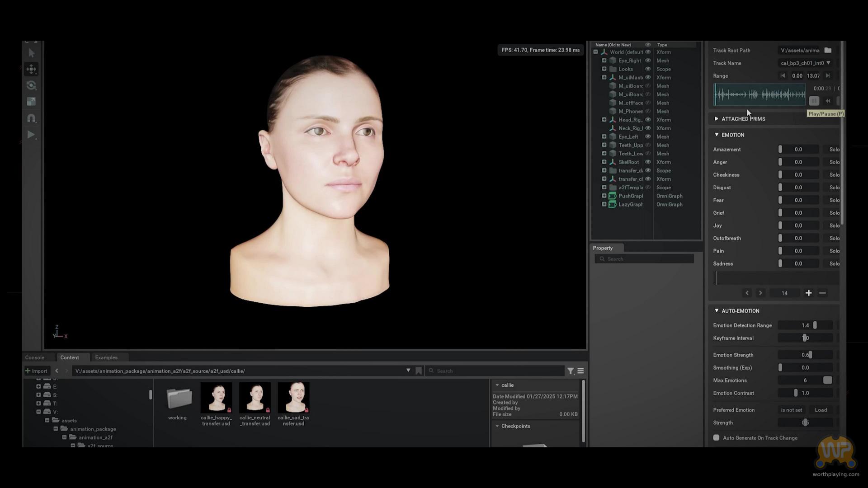Hide the SkelRoot Xform in stage
The width and height of the screenshot is (868, 488).
(648, 162)
